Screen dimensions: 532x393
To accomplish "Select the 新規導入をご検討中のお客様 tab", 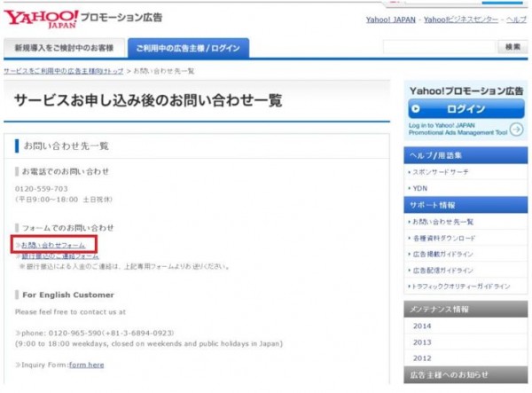I will coord(64,48).
